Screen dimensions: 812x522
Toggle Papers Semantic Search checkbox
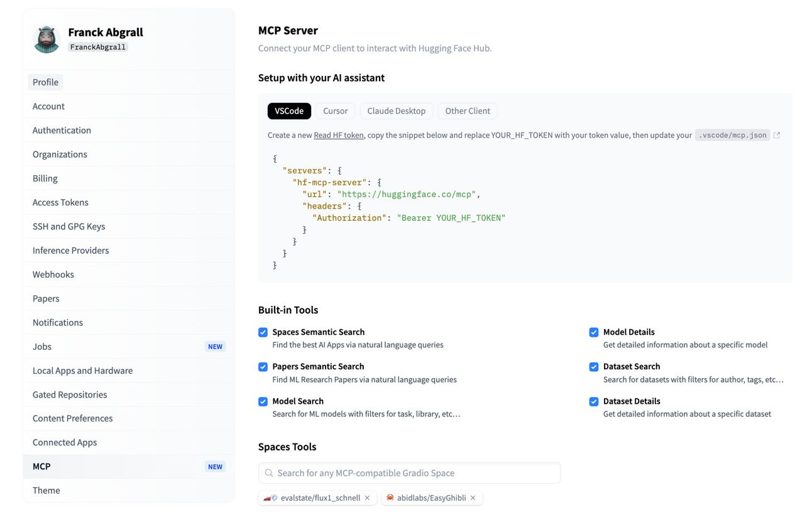pyautogui.click(x=263, y=367)
